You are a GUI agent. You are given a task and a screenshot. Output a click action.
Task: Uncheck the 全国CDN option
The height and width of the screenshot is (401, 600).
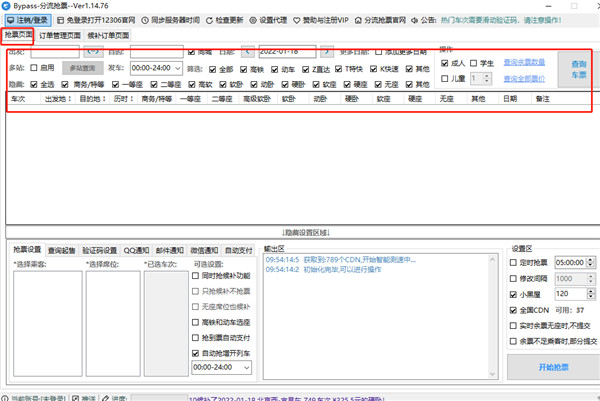(x=515, y=310)
